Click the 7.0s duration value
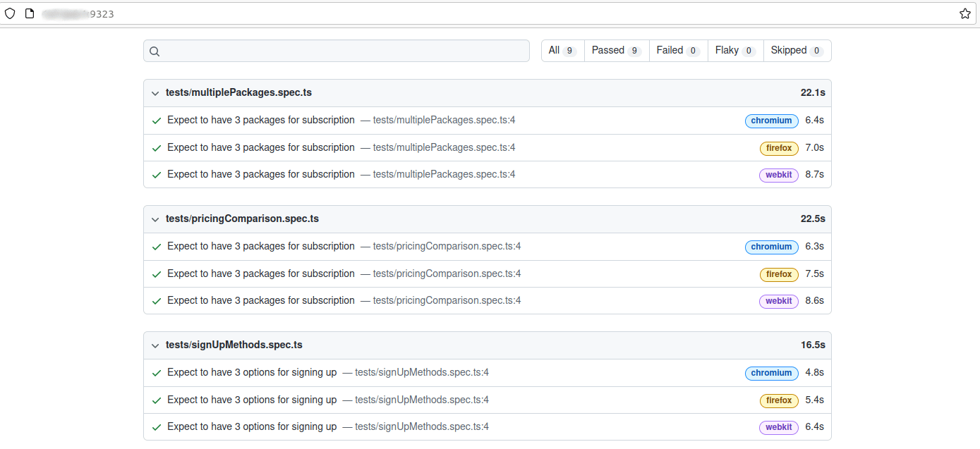Viewport: 980px width, 449px height. [x=815, y=147]
